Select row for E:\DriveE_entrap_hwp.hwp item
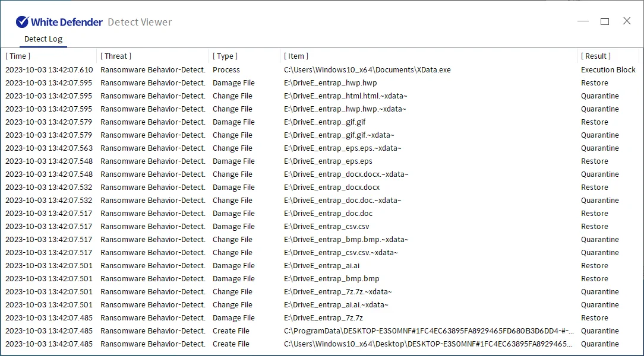This screenshot has height=356, width=644. coord(330,83)
